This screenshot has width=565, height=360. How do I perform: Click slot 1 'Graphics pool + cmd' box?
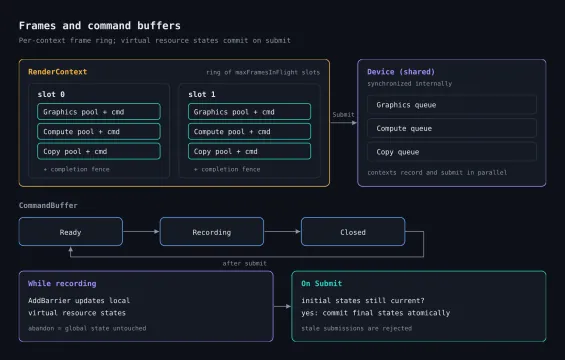pos(249,112)
